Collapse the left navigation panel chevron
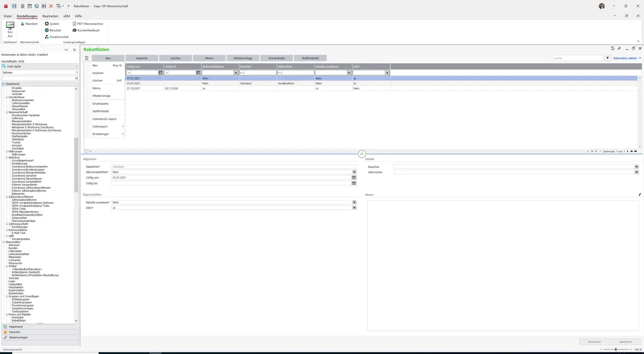This screenshot has width=644, height=354. pos(67,50)
